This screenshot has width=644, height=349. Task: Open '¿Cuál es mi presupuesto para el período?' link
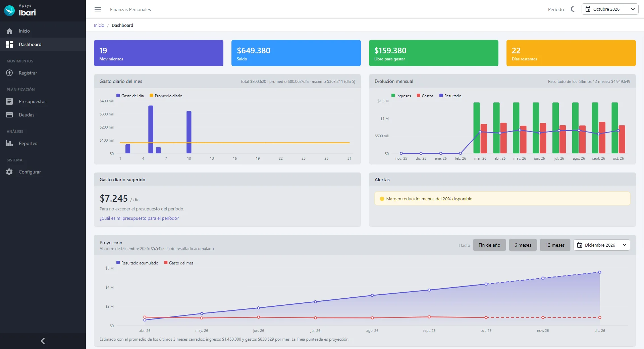click(139, 218)
